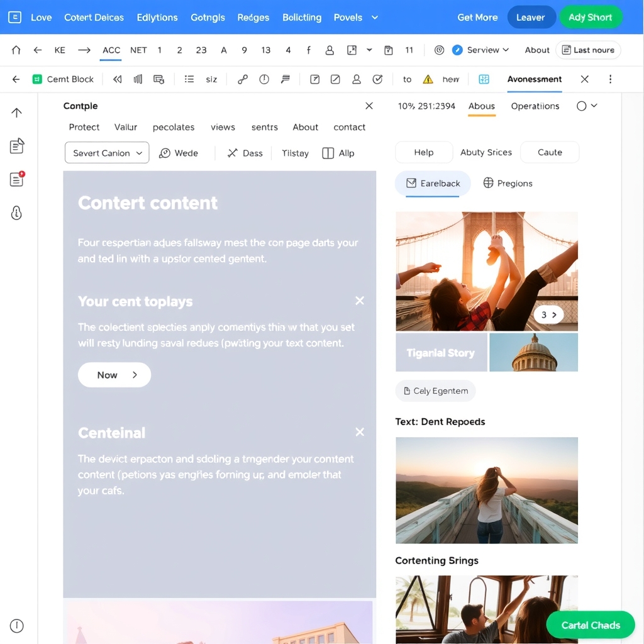Open the woman on bridge sunset photo

(x=487, y=490)
